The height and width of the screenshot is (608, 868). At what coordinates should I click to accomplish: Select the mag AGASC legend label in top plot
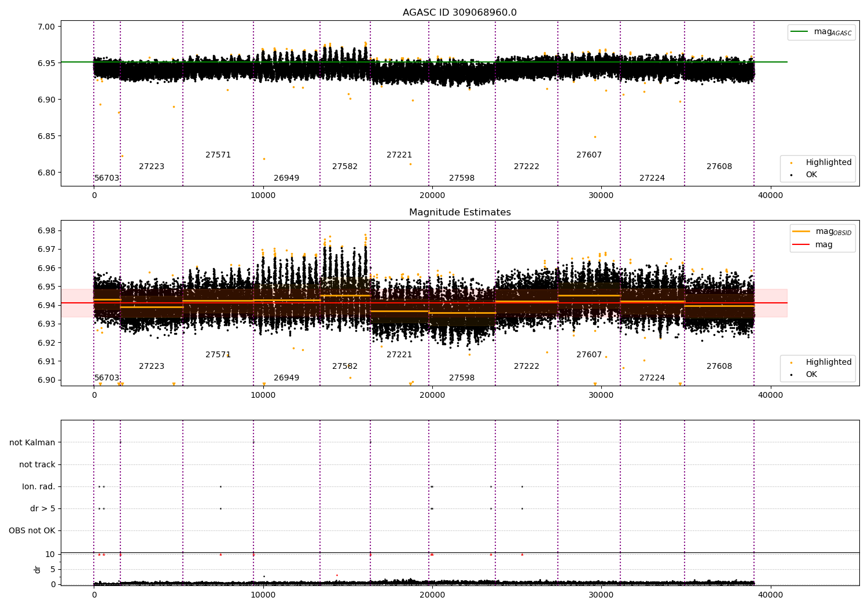tap(833, 32)
